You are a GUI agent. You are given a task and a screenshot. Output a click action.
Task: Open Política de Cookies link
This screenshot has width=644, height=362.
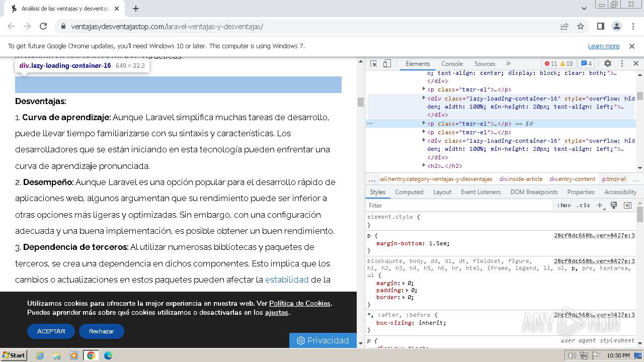pyautogui.click(x=300, y=303)
